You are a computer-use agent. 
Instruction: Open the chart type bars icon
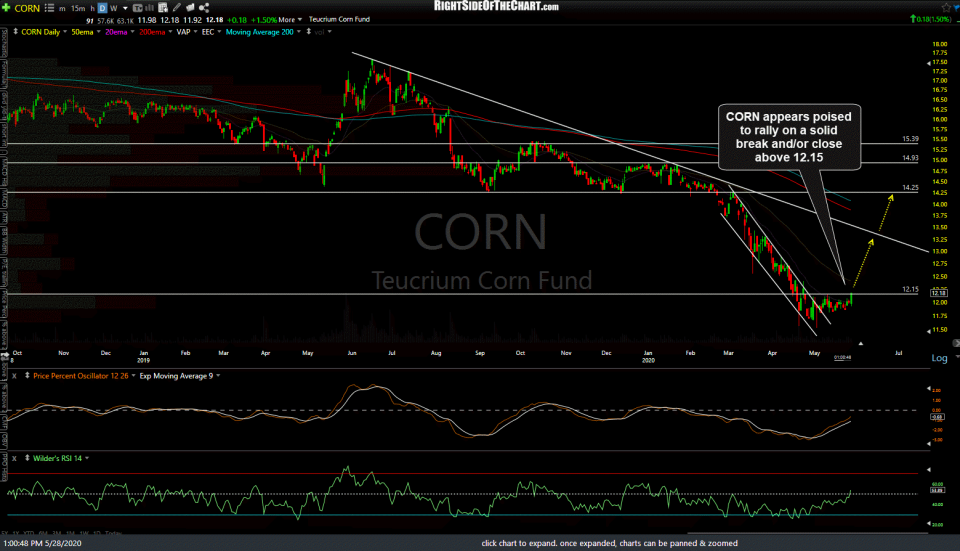149,8
